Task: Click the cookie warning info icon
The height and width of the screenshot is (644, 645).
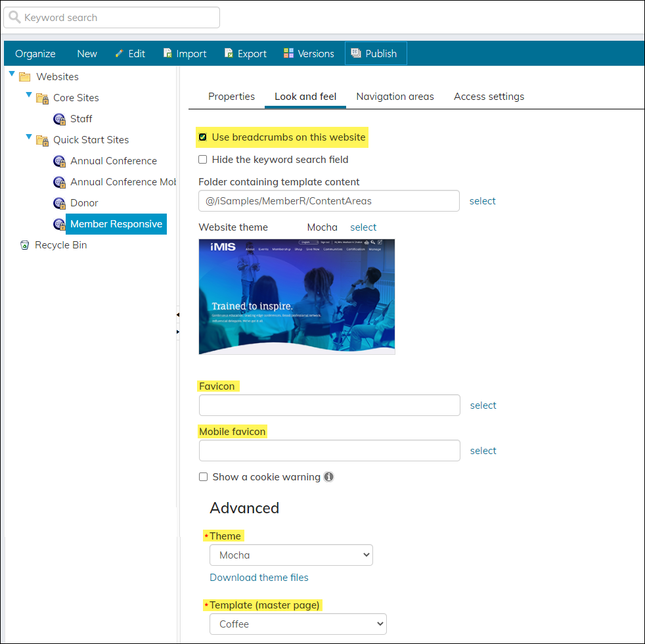Action: point(328,477)
